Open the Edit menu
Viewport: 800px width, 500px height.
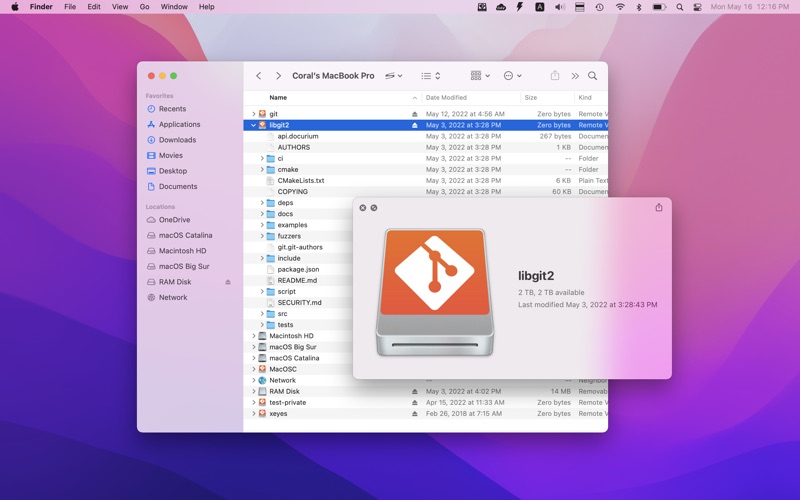click(94, 7)
